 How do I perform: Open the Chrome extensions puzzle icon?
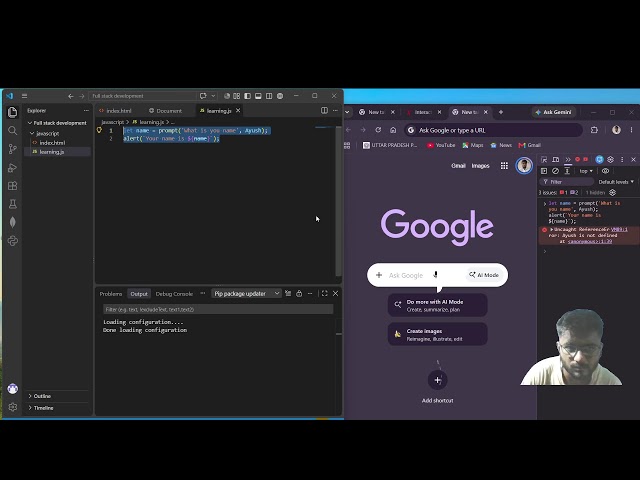click(x=594, y=130)
